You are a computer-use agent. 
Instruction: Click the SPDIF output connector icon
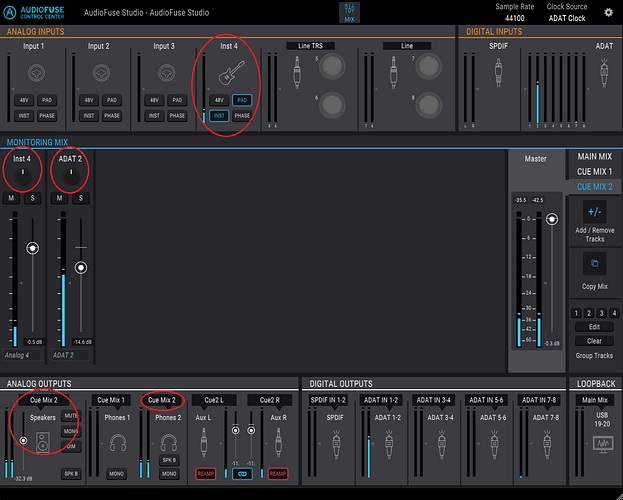336,444
